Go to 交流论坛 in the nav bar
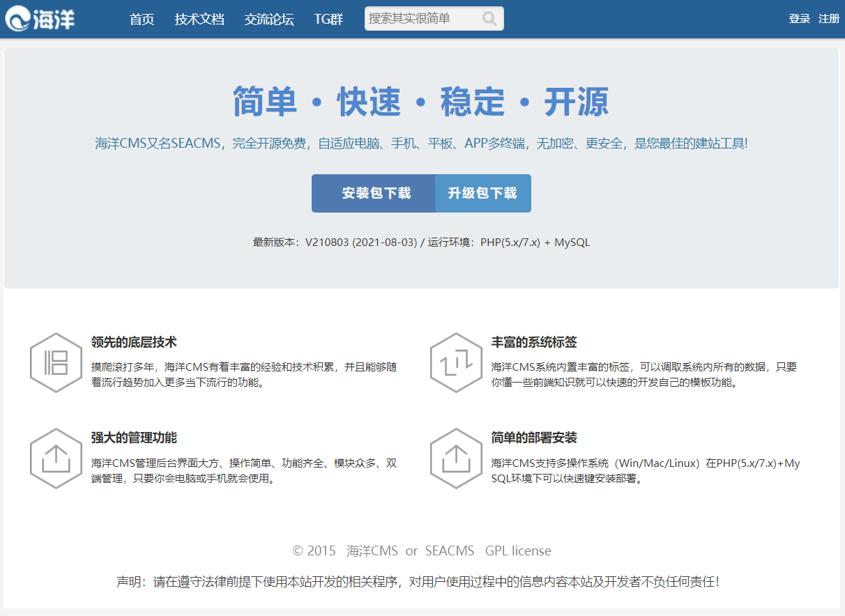Screen dimensions: 845x616 269,19
